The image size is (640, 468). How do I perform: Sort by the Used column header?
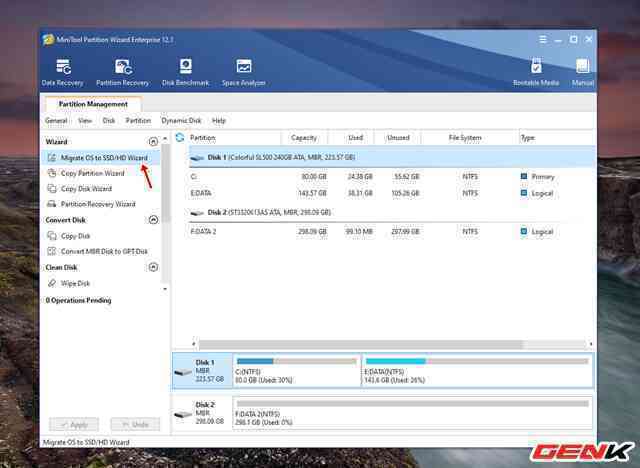pos(355,138)
